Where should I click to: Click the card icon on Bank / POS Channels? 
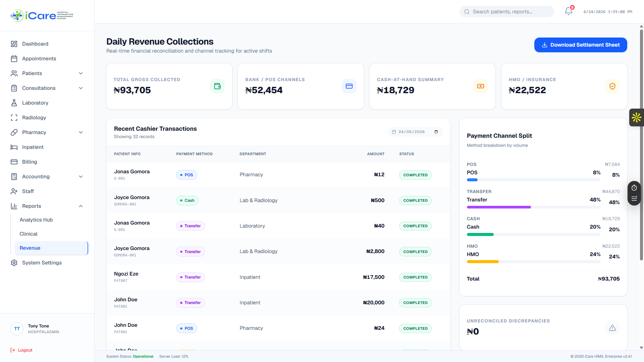point(349,86)
